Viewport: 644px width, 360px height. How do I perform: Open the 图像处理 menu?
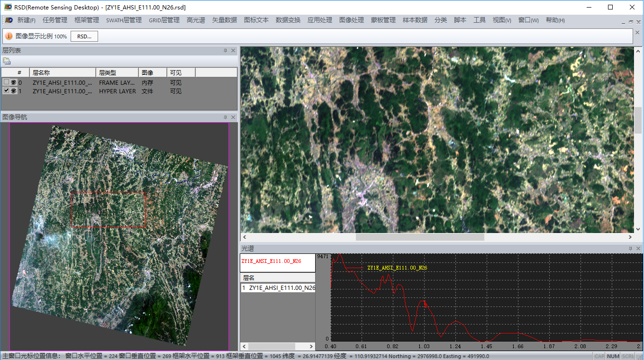[352, 20]
